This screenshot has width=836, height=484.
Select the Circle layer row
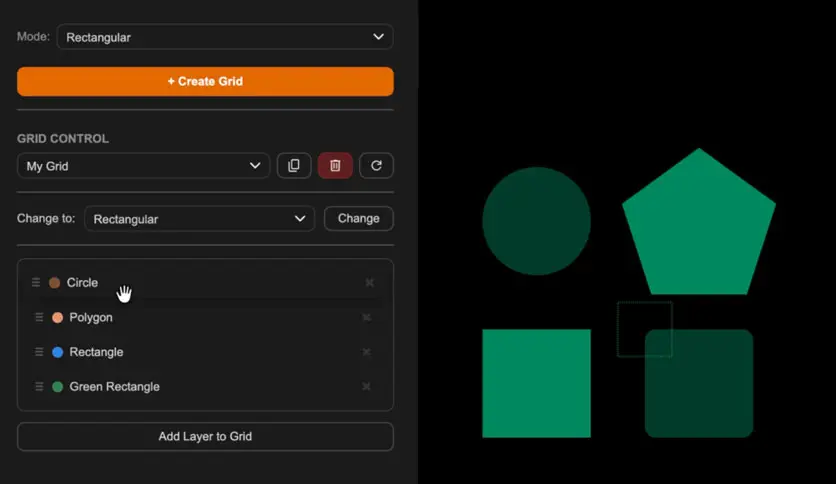pyautogui.click(x=203, y=283)
